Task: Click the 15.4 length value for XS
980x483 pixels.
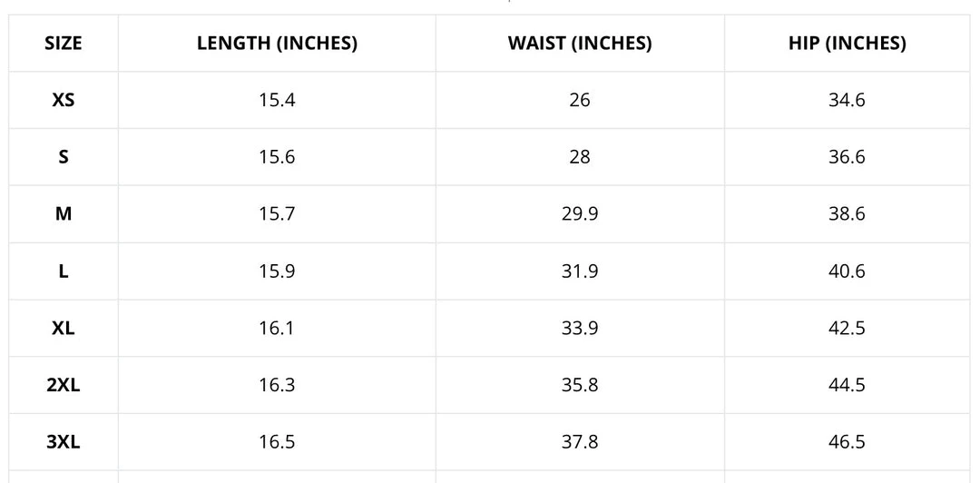Action: point(277,100)
